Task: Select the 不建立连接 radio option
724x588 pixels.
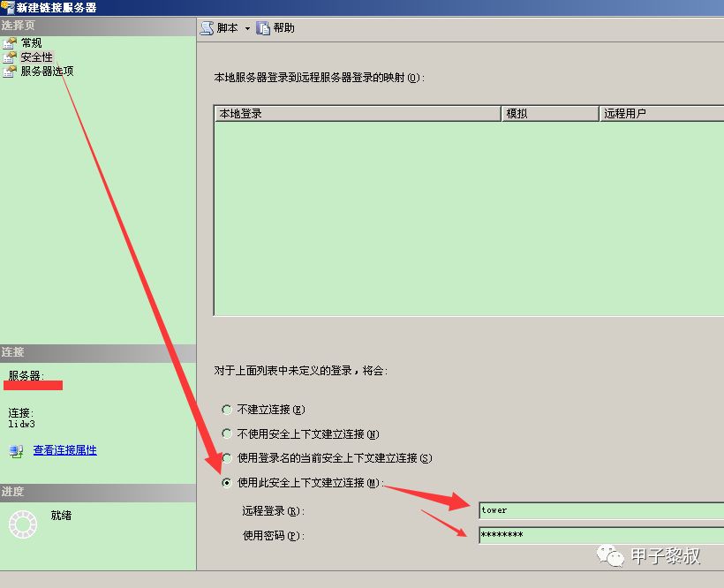Action: click(x=227, y=410)
